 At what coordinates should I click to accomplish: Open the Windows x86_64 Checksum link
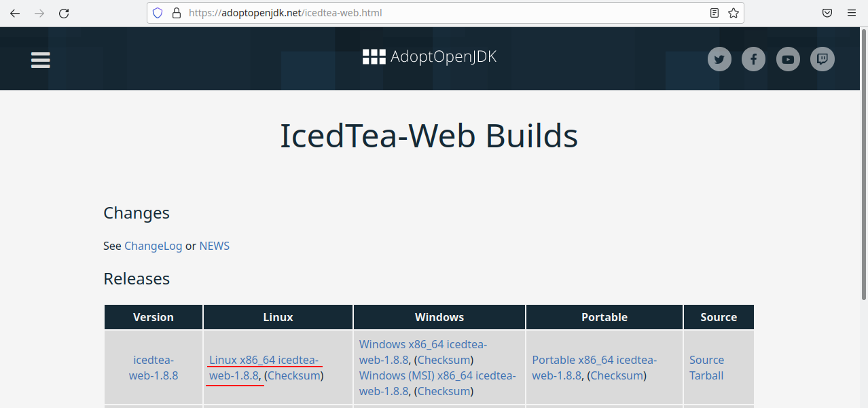[444, 360]
